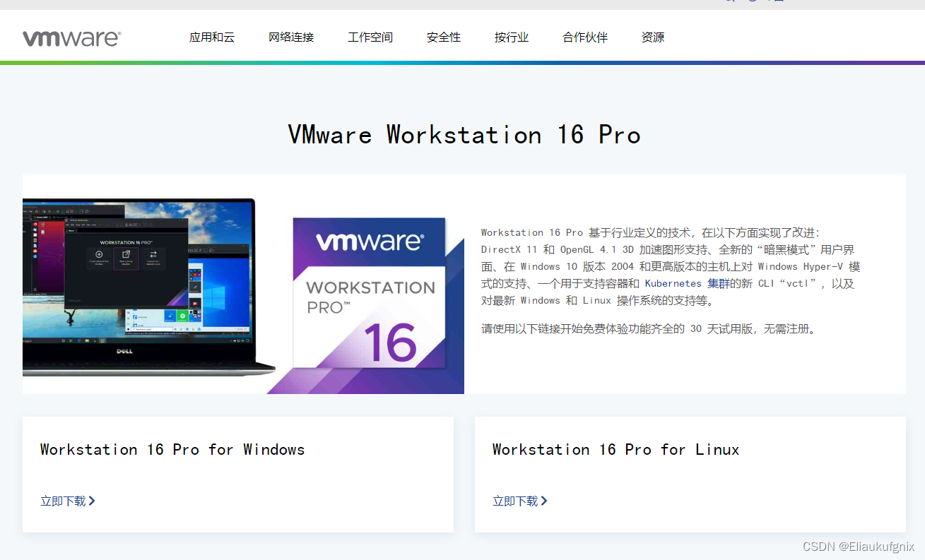This screenshot has width=925, height=560.
Task: Click 立即下载 under Workstation 16 Pro for Linux
Action: tap(516, 501)
